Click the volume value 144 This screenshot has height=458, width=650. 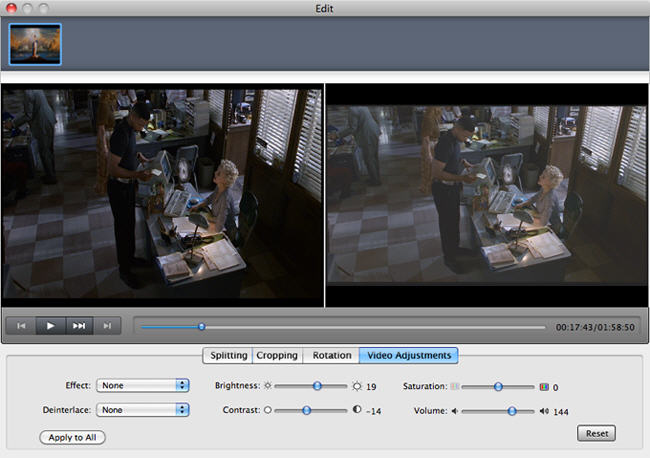(x=560, y=412)
